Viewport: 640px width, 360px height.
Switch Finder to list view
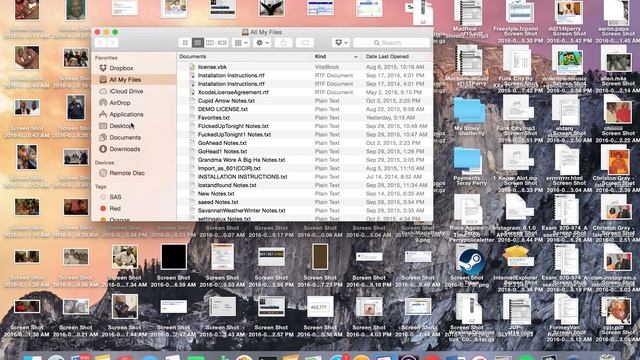coord(198,42)
